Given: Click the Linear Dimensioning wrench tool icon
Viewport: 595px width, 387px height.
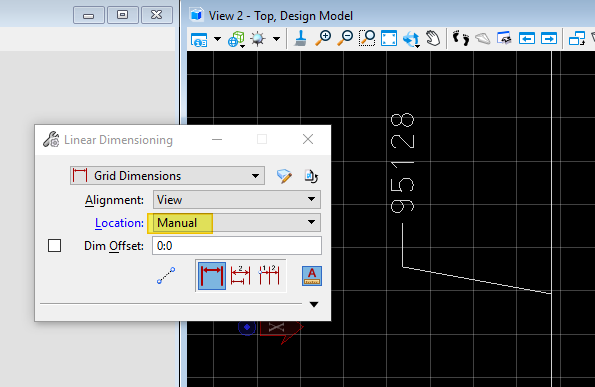Looking at the screenshot, I should click(x=51, y=140).
